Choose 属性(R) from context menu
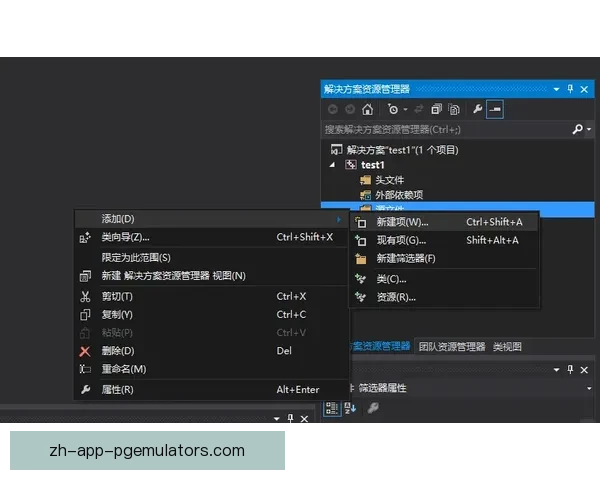 tap(211, 390)
